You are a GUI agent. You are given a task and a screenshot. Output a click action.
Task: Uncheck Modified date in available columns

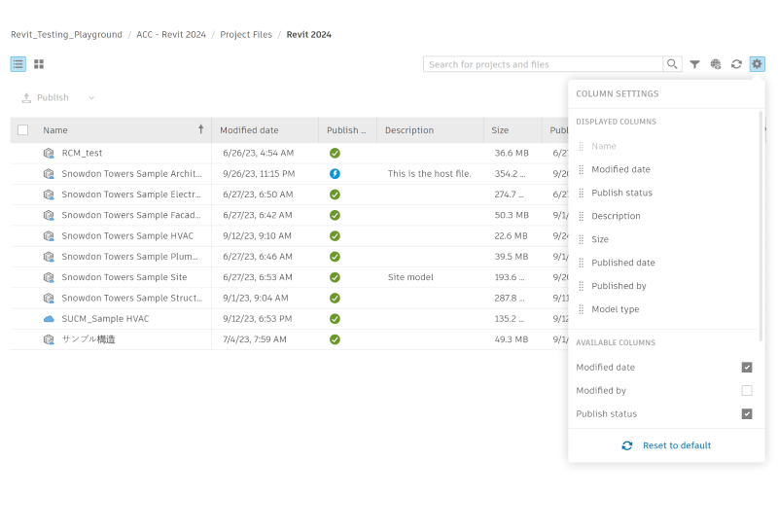(x=747, y=368)
